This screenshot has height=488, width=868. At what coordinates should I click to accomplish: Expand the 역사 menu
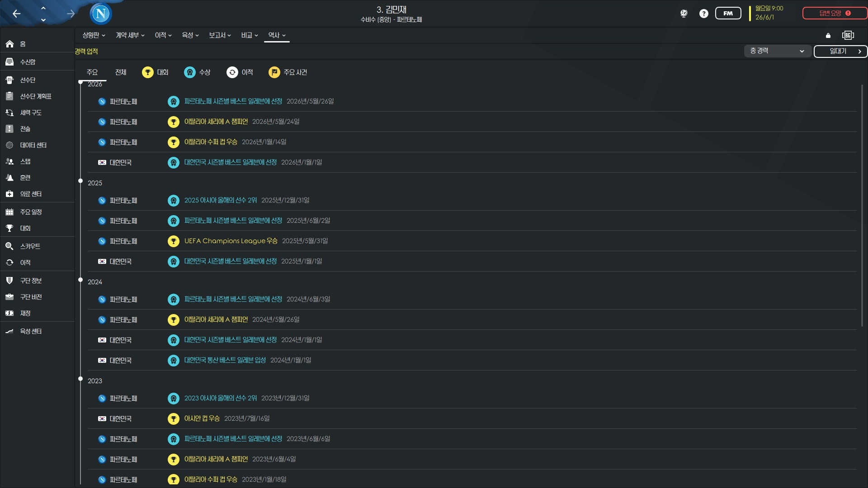pos(277,35)
